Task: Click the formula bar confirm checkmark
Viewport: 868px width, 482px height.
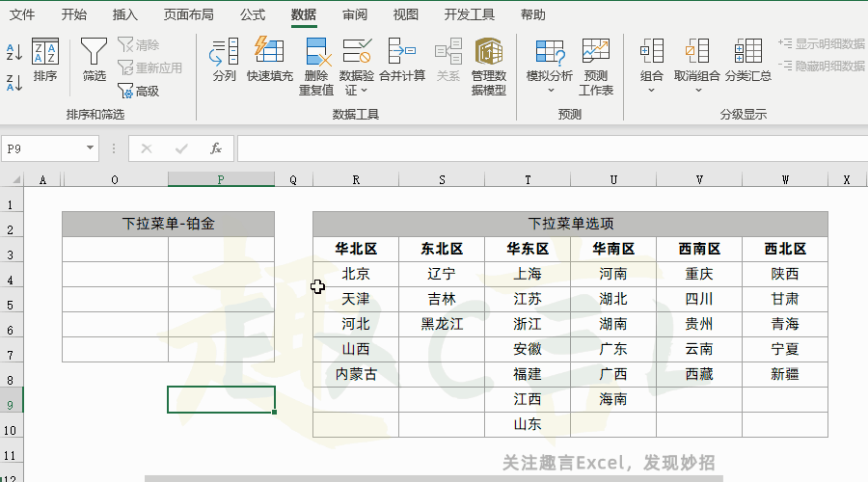Action: click(x=181, y=148)
